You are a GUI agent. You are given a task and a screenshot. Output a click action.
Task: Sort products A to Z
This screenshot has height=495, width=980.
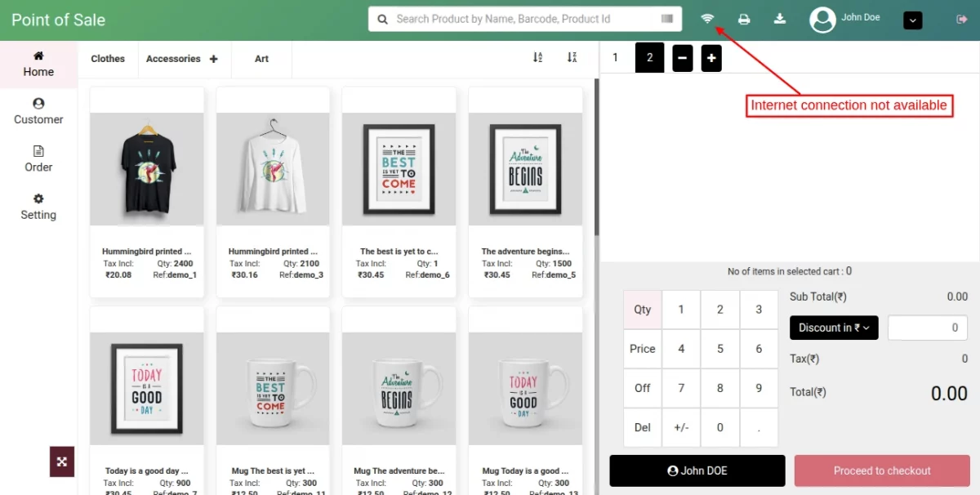click(537, 58)
